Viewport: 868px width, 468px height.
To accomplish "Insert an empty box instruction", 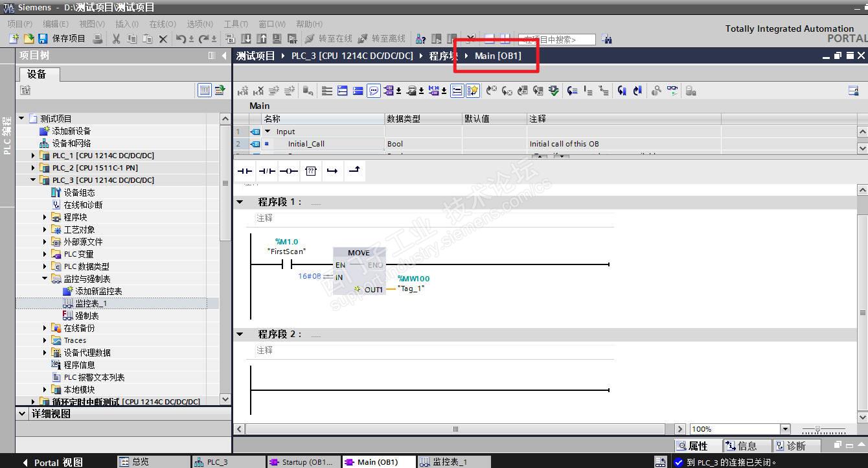I will point(311,171).
